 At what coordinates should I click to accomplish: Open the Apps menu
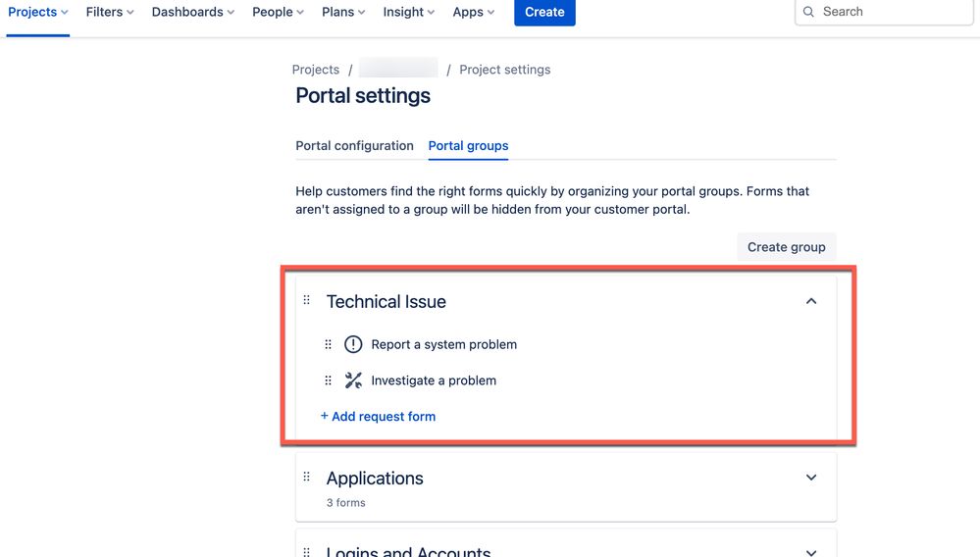473,12
